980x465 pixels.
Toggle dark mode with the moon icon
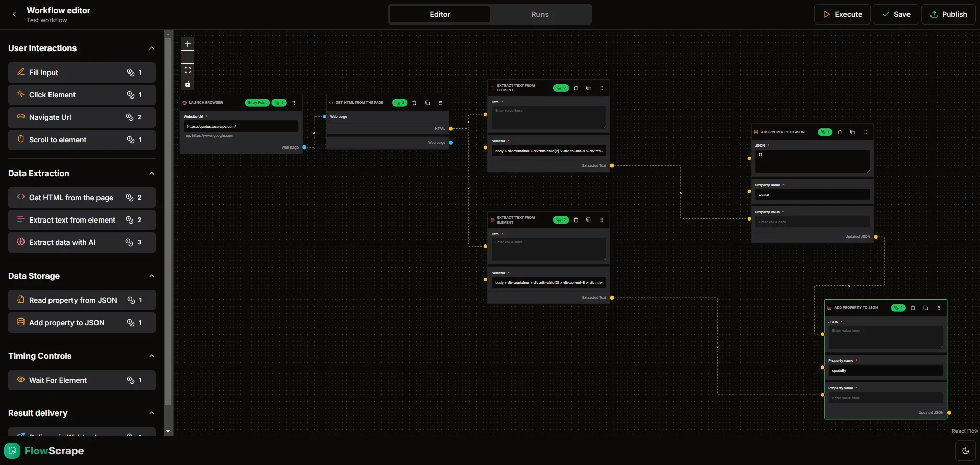966,451
